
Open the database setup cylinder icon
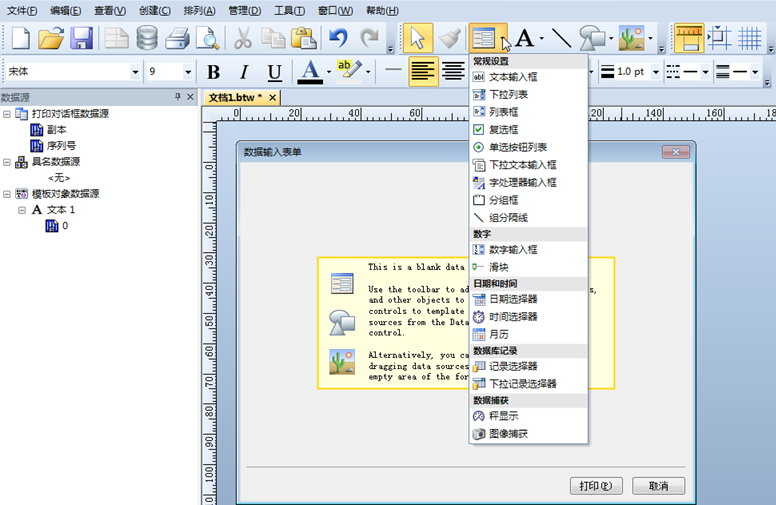pos(147,39)
